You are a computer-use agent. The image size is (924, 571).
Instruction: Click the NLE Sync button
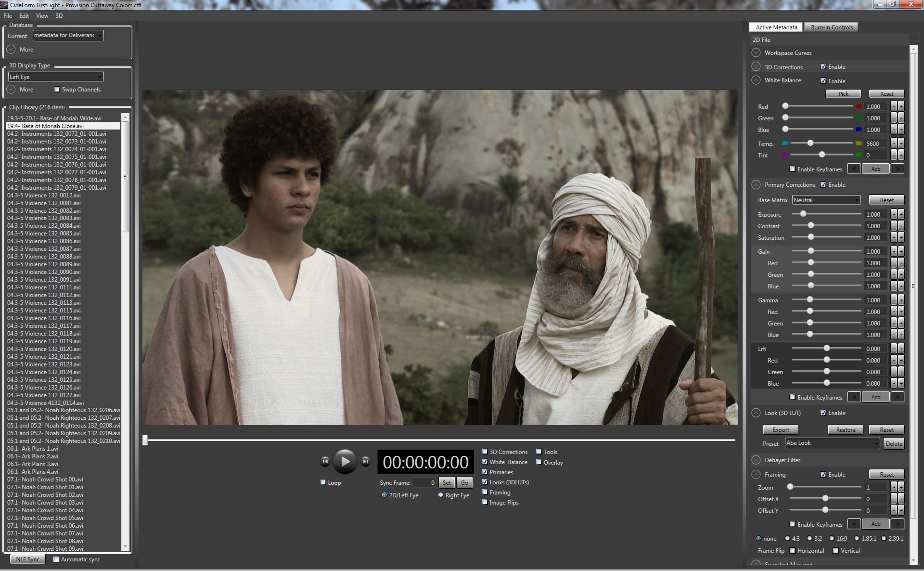point(27,559)
